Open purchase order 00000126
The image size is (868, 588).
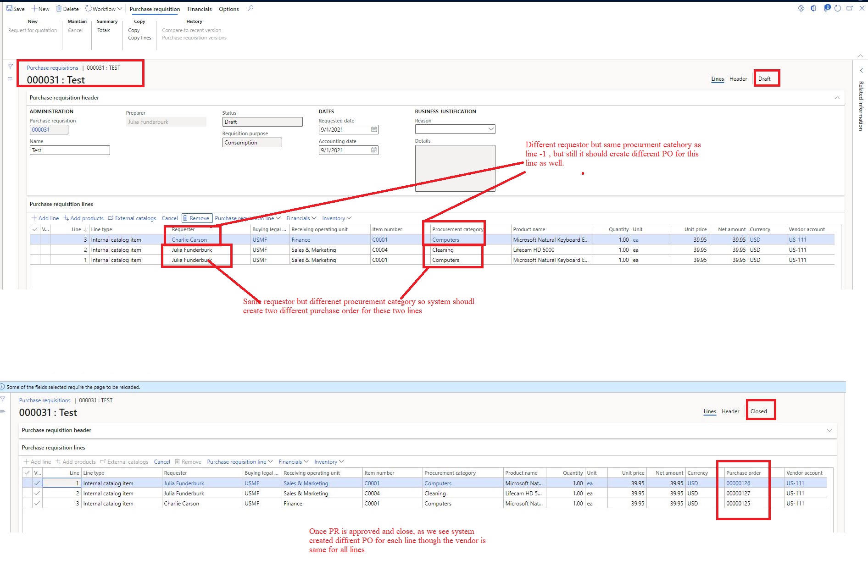coord(739,483)
